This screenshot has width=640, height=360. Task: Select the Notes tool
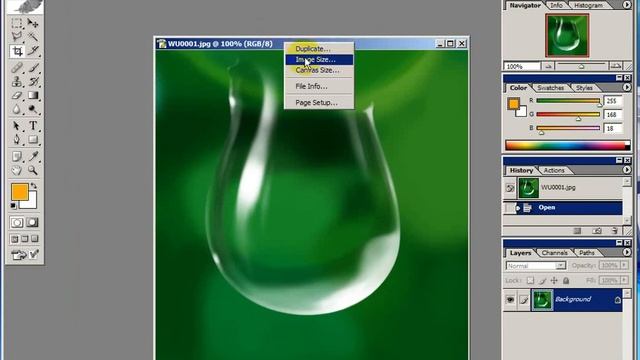click(17, 156)
